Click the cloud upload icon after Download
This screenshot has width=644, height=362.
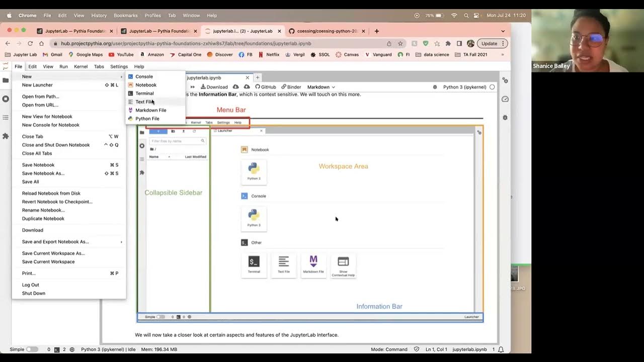tap(235, 87)
